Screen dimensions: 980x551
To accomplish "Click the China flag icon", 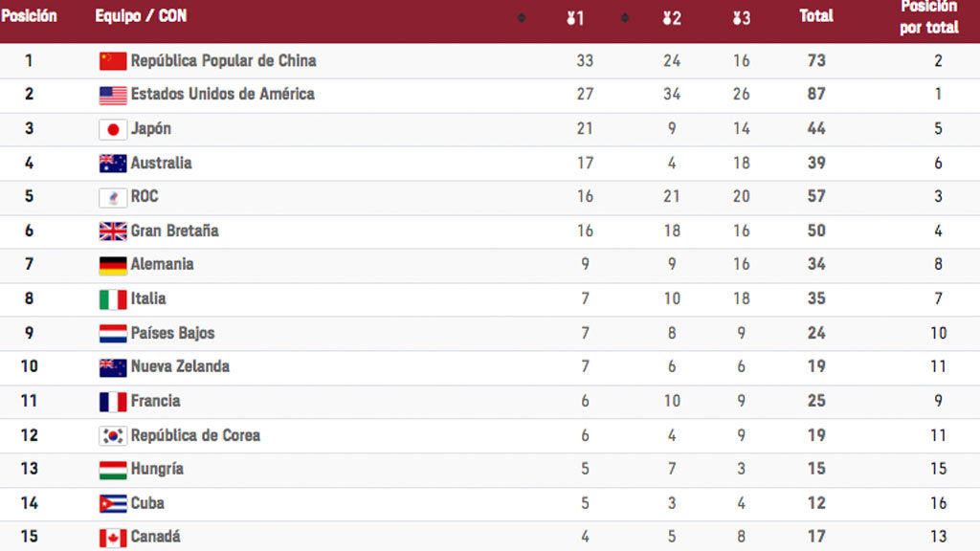I will tap(113, 61).
